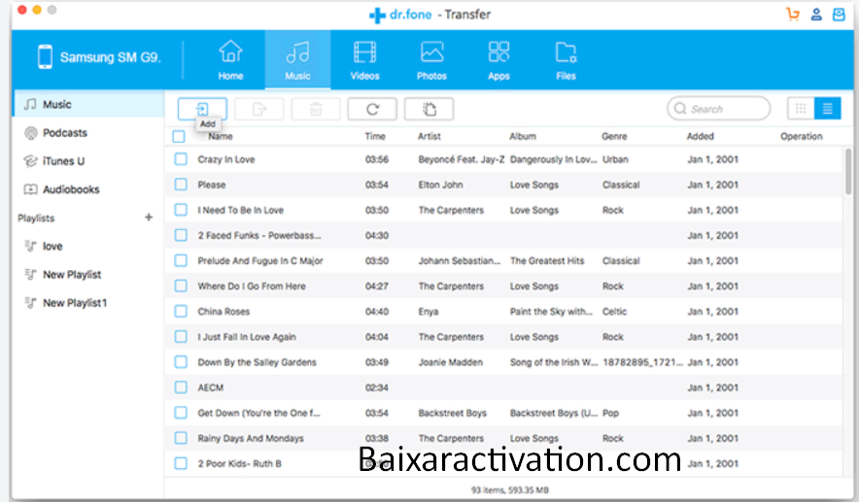The height and width of the screenshot is (504, 859).
Task: Check the Please song checkbox
Action: click(x=181, y=185)
